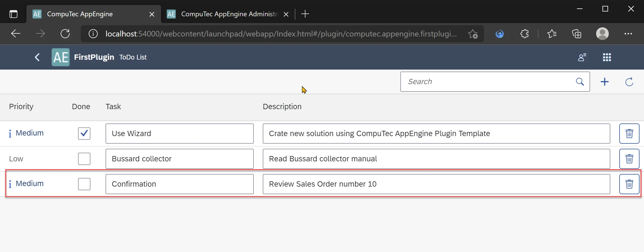Refresh the ToDo list with reload icon
Viewport: 644px width, 252px height.
pos(629,82)
